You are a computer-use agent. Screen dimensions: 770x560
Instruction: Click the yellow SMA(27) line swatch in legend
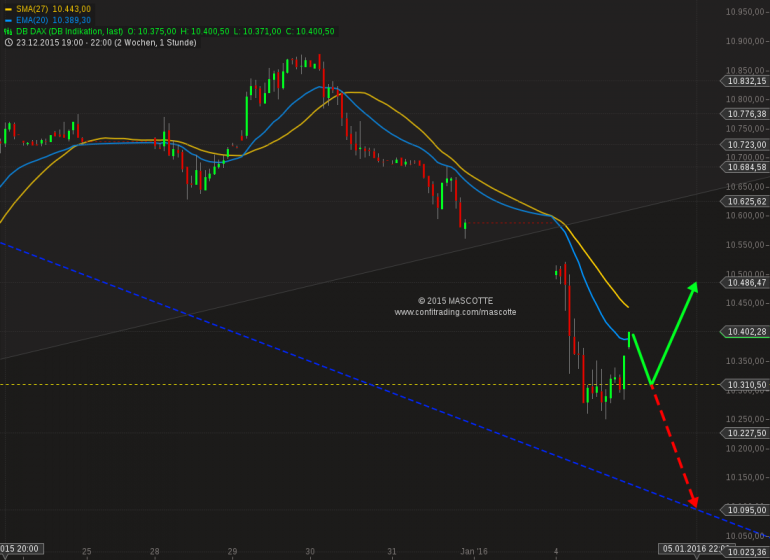(x=8, y=9)
